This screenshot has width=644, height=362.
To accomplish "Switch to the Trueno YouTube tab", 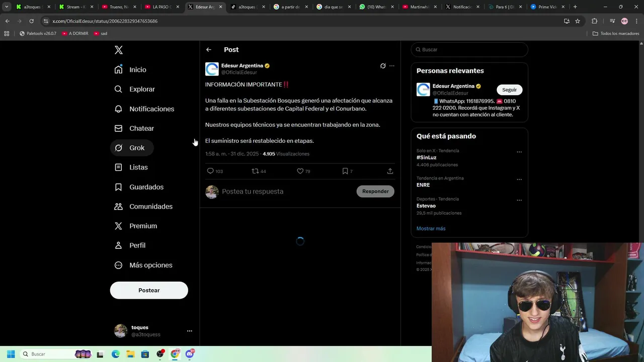I will [119, 7].
